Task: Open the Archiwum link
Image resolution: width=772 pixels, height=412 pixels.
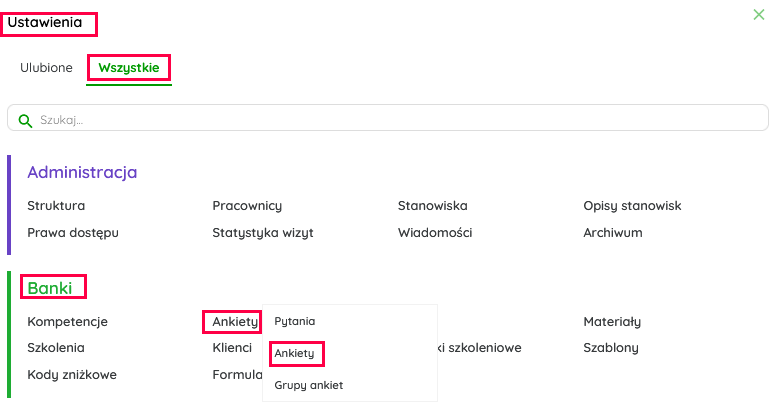Action: point(613,233)
